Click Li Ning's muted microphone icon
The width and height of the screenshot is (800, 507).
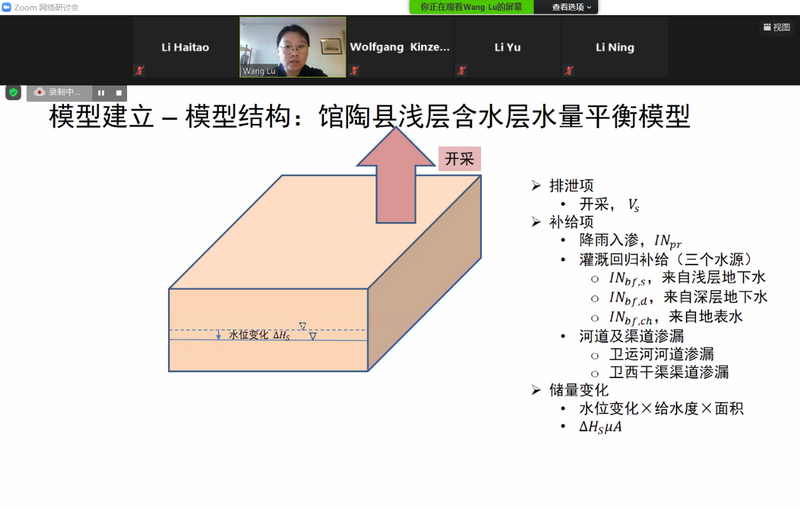coord(568,71)
